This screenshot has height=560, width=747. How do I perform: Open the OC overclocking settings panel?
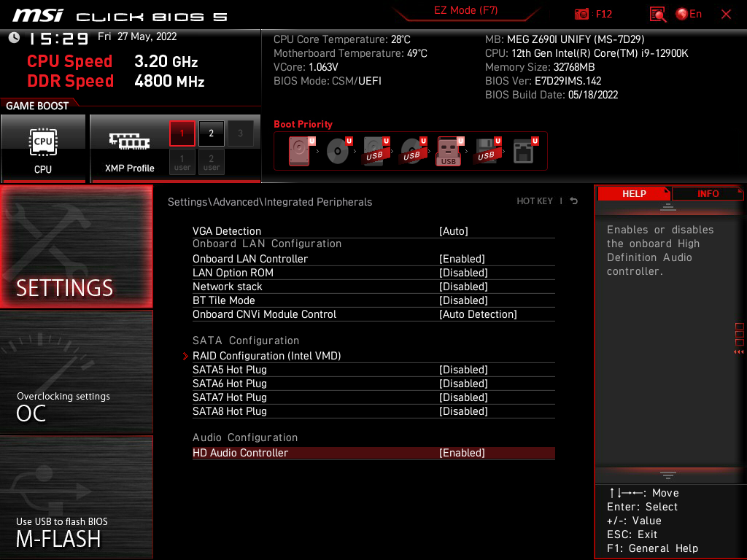(76, 372)
